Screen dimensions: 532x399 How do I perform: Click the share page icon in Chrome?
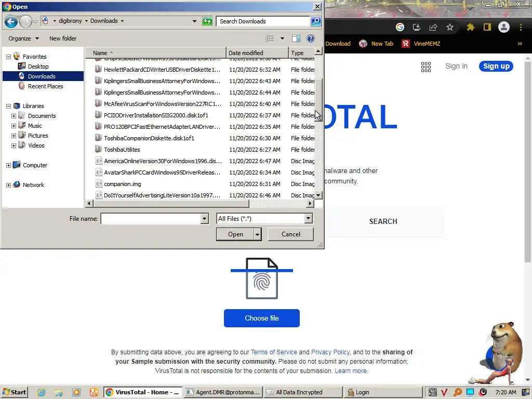click(433, 27)
